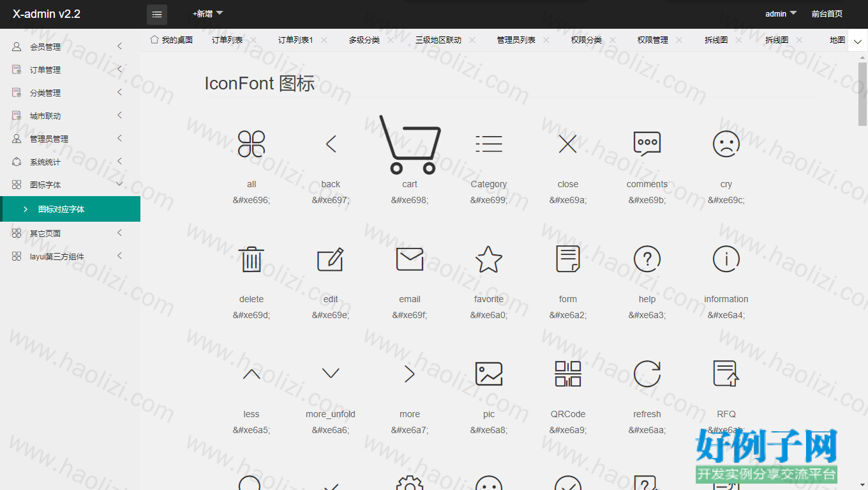Switch to the 订单列表1 tab
Viewport: 868px width, 490px height.
tap(296, 40)
